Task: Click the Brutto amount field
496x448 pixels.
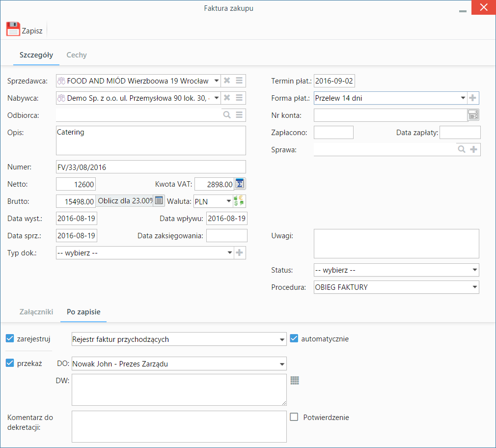Action: [76, 201]
